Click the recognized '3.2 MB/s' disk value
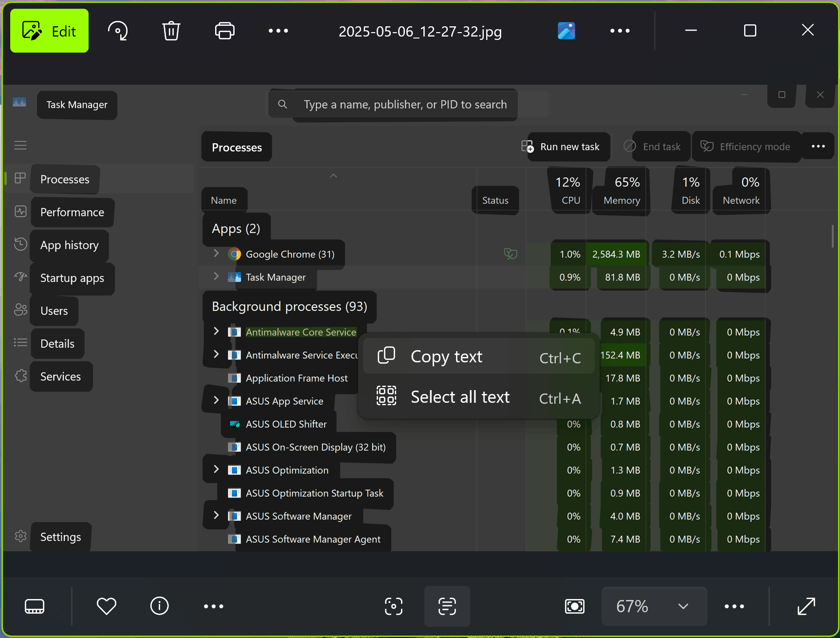This screenshot has width=840, height=638. click(x=681, y=254)
